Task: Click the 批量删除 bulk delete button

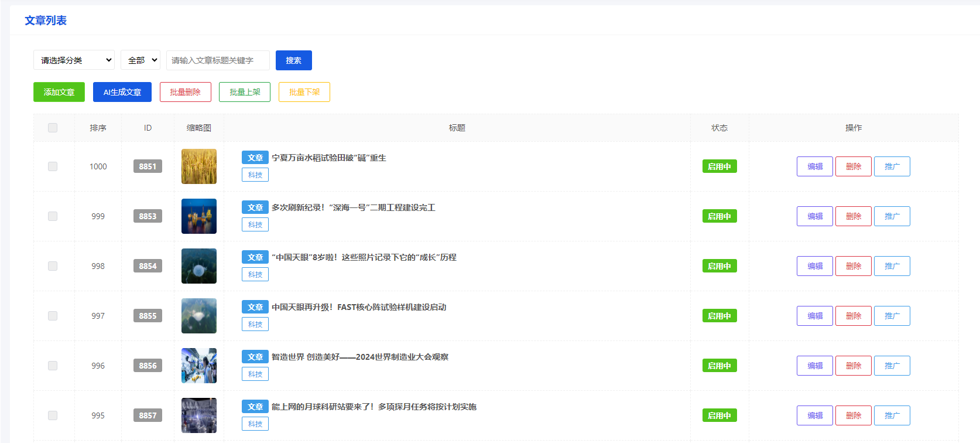Action: [x=186, y=92]
